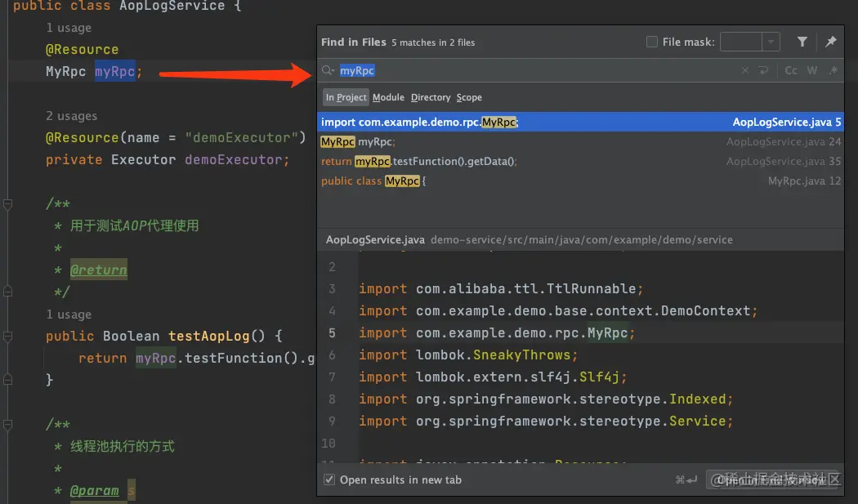858x504 pixels.
Task: Enable the File mask checkbox
Action: [x=652, y=42]
